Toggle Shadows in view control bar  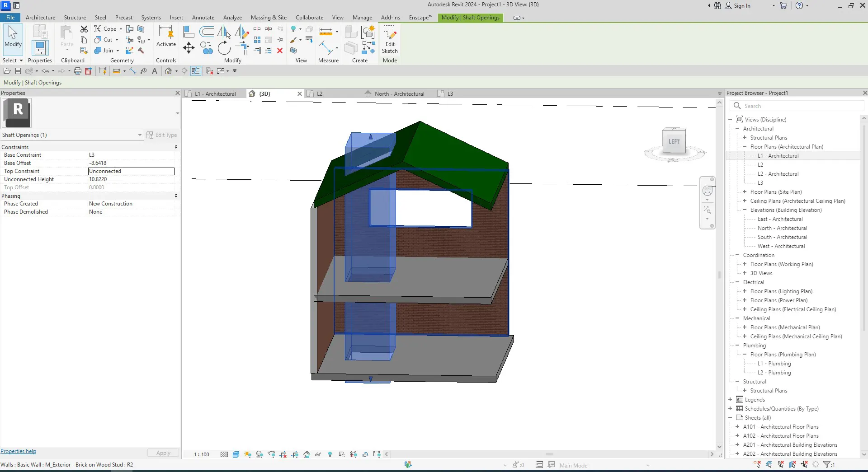click(259, 454)
